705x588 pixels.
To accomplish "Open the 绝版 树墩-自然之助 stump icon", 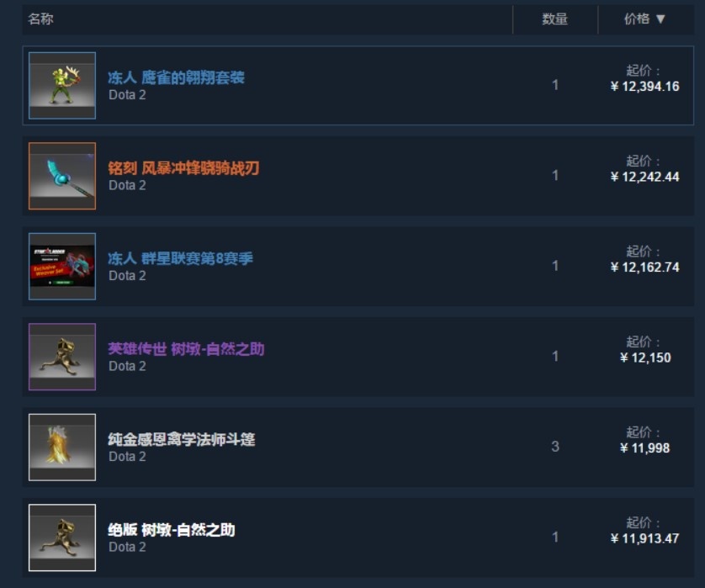I will (62, 538).
